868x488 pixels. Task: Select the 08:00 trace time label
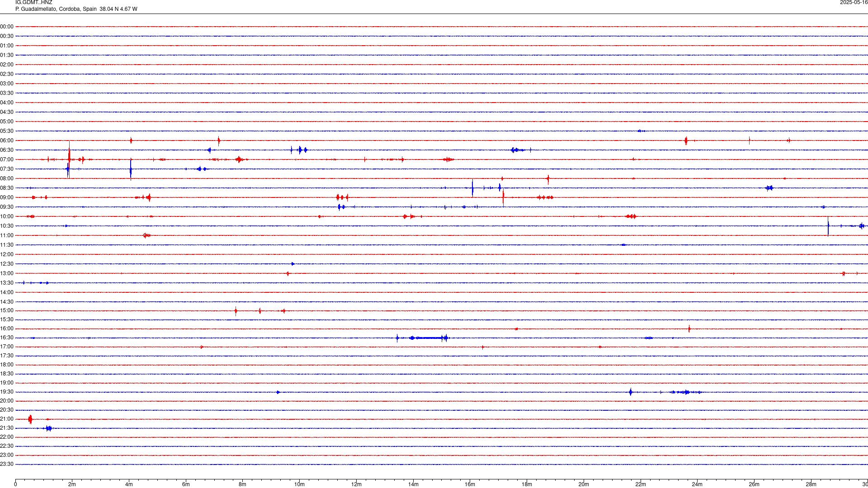7,178
